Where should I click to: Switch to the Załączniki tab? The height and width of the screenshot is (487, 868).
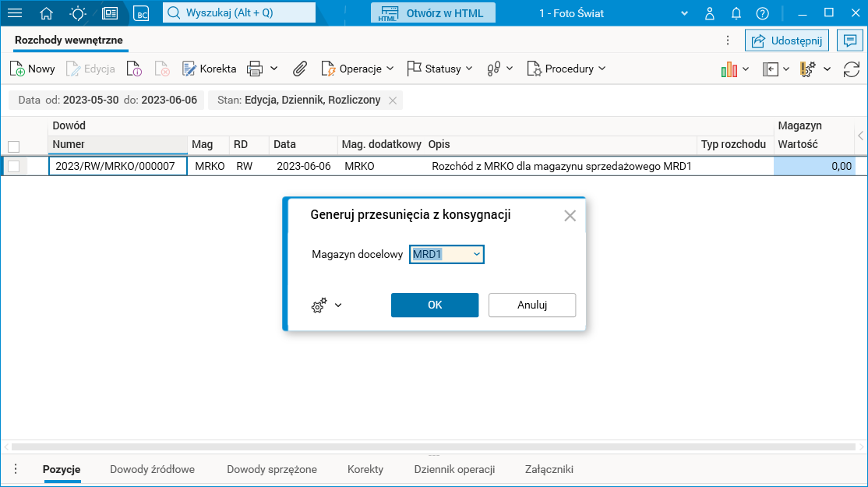(549, 469)
